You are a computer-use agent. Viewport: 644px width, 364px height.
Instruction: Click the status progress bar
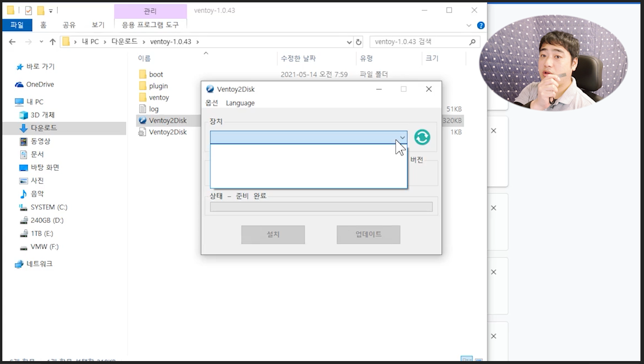pyautogui.click(x=321, y=207)
